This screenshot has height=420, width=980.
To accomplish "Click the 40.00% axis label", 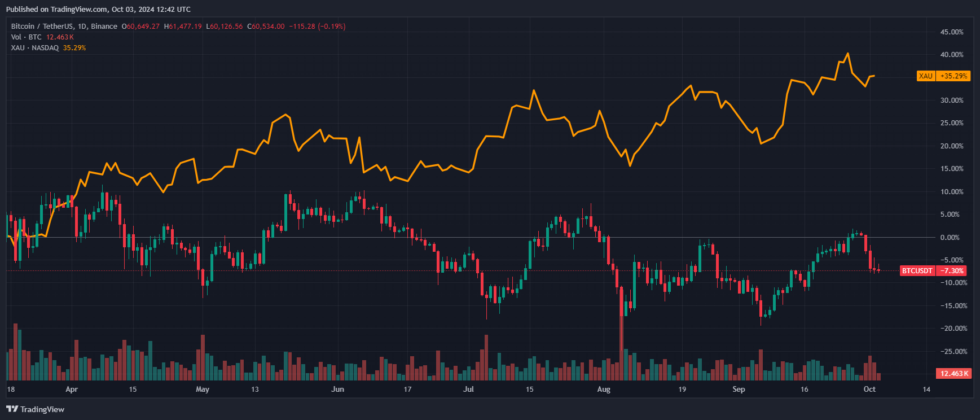I will 952,55.
